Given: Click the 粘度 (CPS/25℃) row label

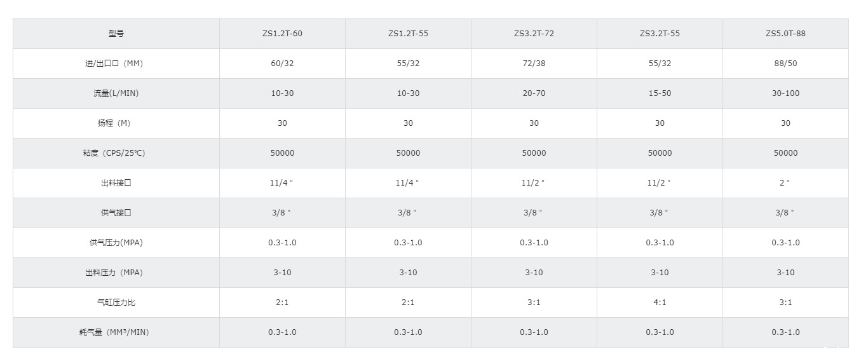Looking at the screenshot, I should [116, 153].
